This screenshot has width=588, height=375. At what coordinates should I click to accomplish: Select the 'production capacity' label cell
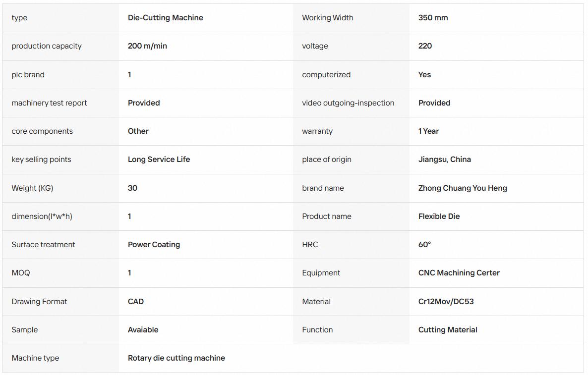(60, 46)
